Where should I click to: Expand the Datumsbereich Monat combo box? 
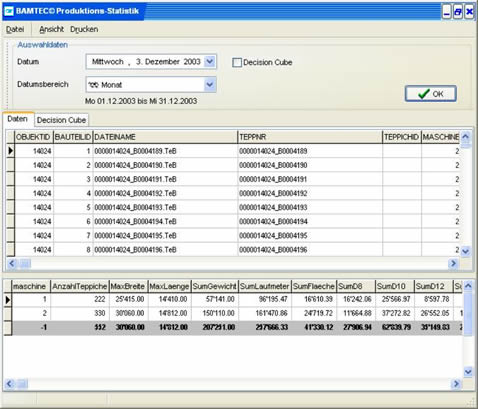pos(210,84)
